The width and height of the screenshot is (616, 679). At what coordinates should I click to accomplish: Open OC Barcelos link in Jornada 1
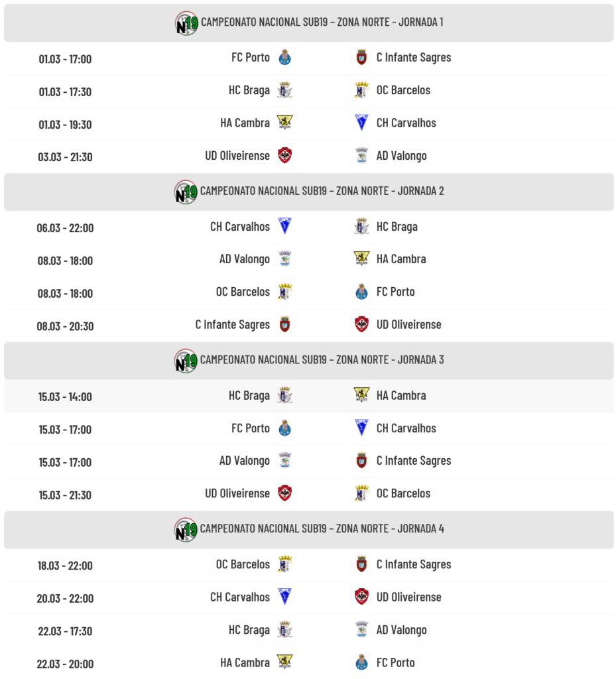(x=403, y=90)
